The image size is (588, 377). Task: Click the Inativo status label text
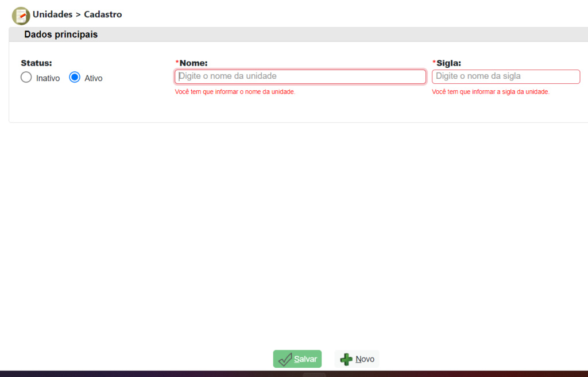(48, 78)
